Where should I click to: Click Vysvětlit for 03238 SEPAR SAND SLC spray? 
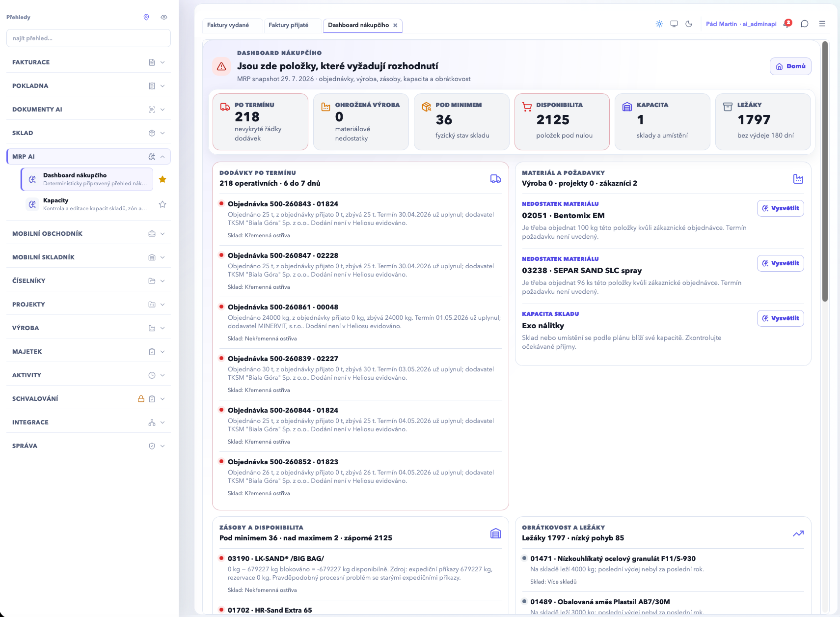(781, 263)
